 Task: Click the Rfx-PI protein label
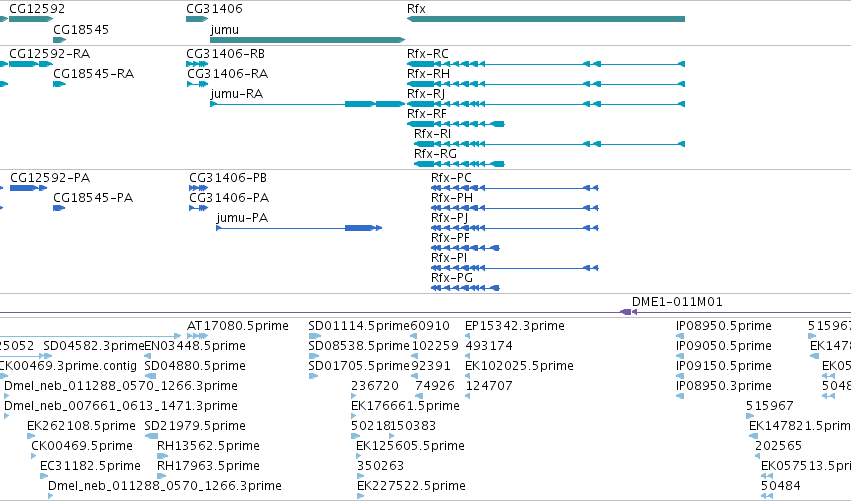449,258
